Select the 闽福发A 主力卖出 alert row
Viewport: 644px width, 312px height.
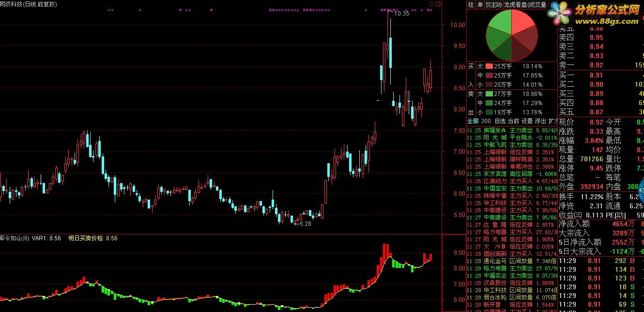[511, 130]
